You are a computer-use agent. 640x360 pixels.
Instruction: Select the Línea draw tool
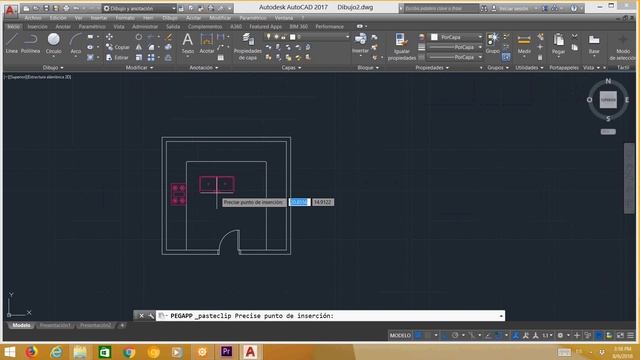(11, 43)
